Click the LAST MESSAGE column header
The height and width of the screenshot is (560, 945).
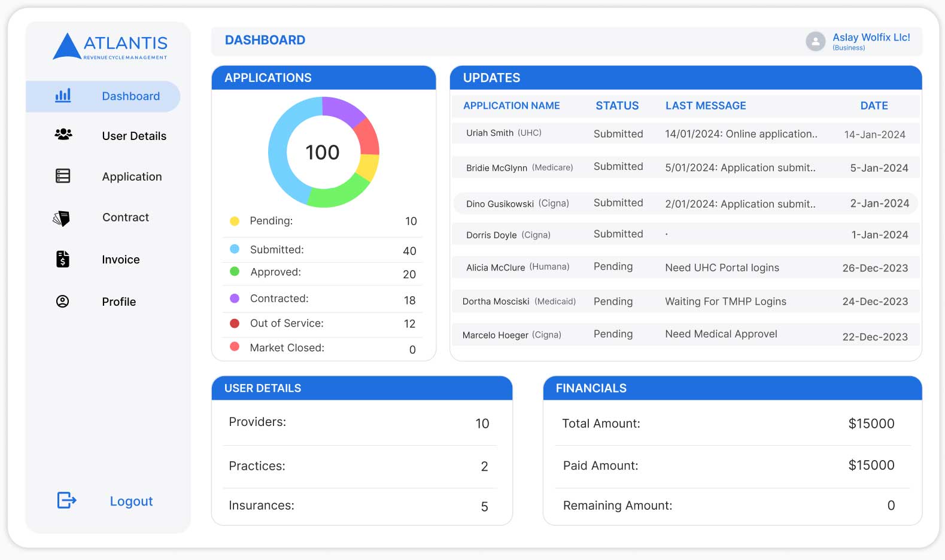click(706, 106)
